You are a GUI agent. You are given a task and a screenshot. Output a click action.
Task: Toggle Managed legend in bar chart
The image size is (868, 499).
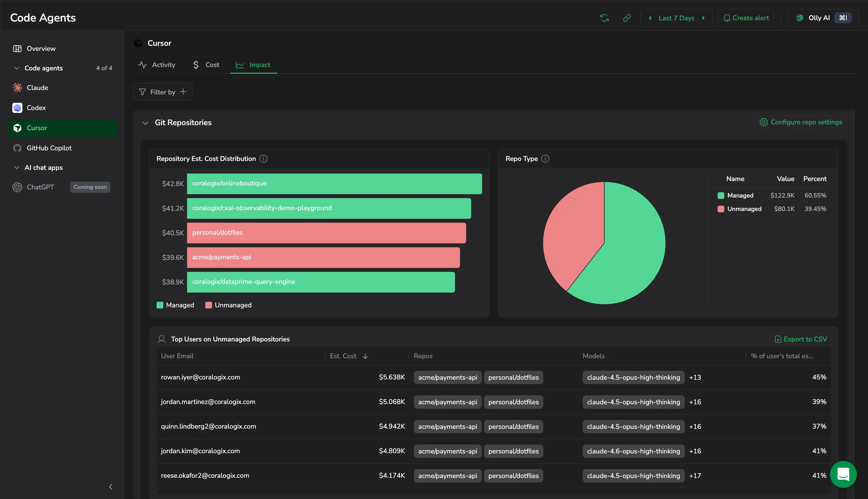(175, 305)
